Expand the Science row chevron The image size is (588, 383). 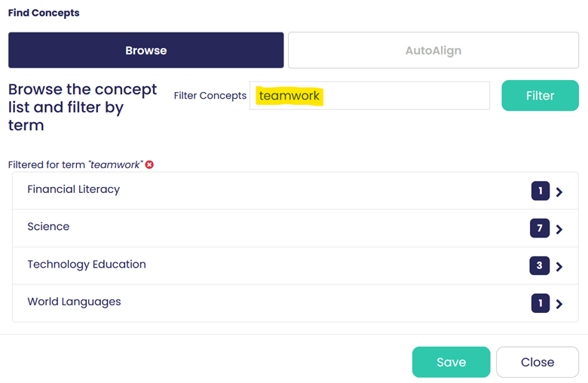[x=559, y=229]
